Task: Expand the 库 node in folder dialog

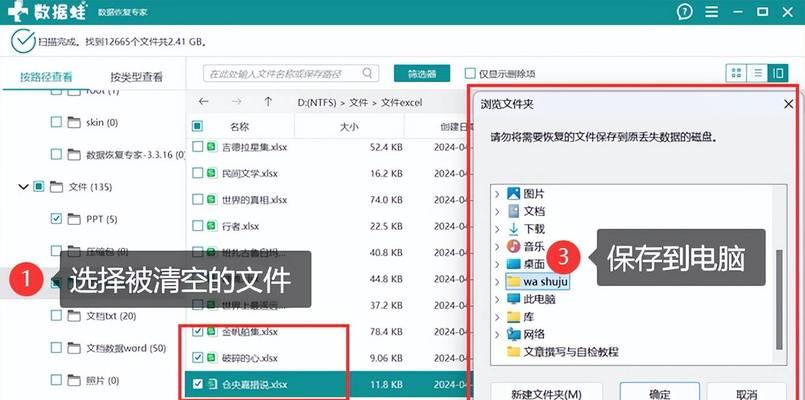Action: coord(497,317)
